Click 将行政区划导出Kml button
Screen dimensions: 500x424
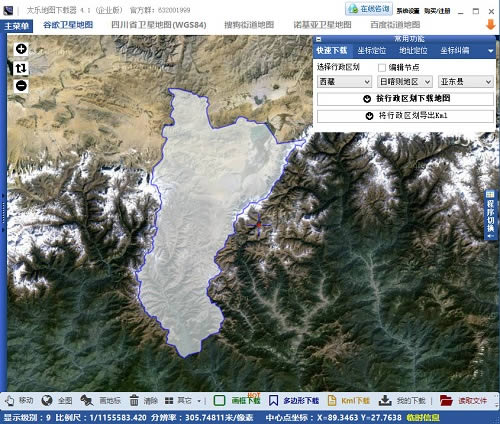click(x=405, y=116)
